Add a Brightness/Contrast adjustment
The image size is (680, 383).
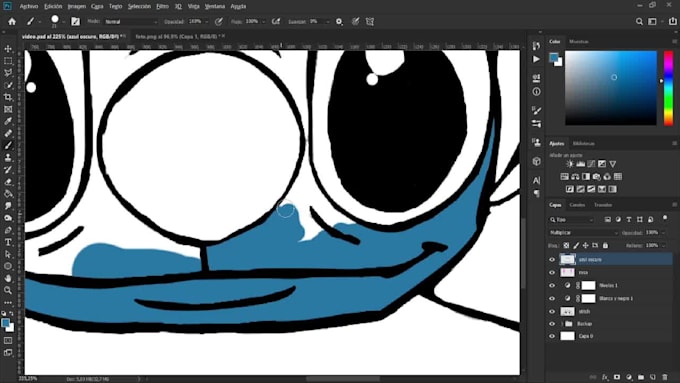point(570,164)
